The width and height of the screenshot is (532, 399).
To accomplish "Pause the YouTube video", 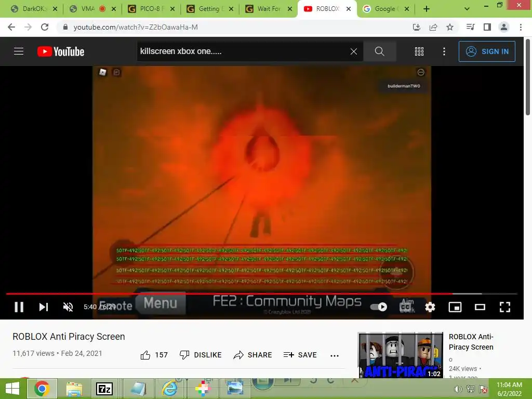I will (x=19, y=307).
